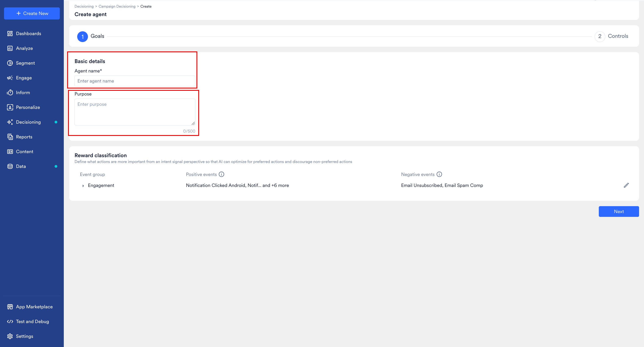
Task: Show info for Negative events
Action: tap(439, 174)
